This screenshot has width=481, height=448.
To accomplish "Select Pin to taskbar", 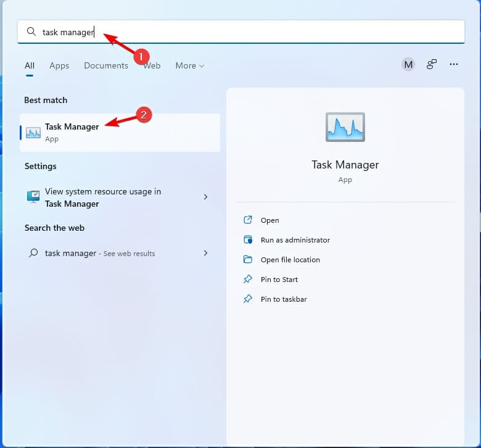I will tap(284, 299).
